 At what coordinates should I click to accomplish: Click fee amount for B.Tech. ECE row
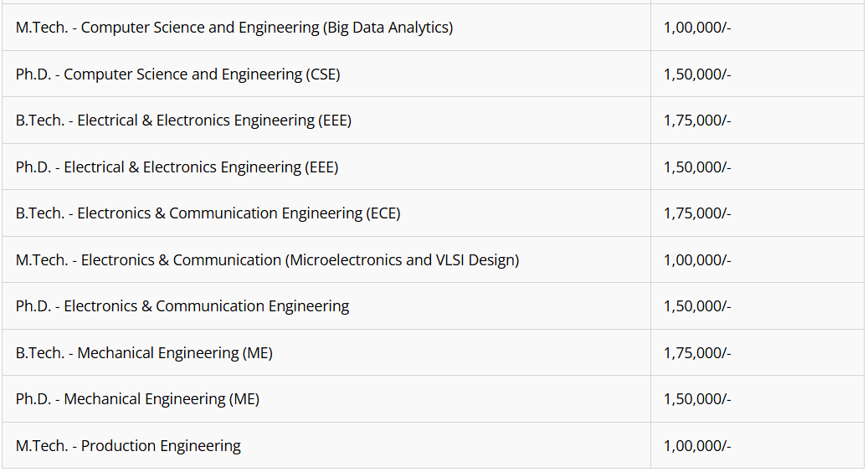697,213
